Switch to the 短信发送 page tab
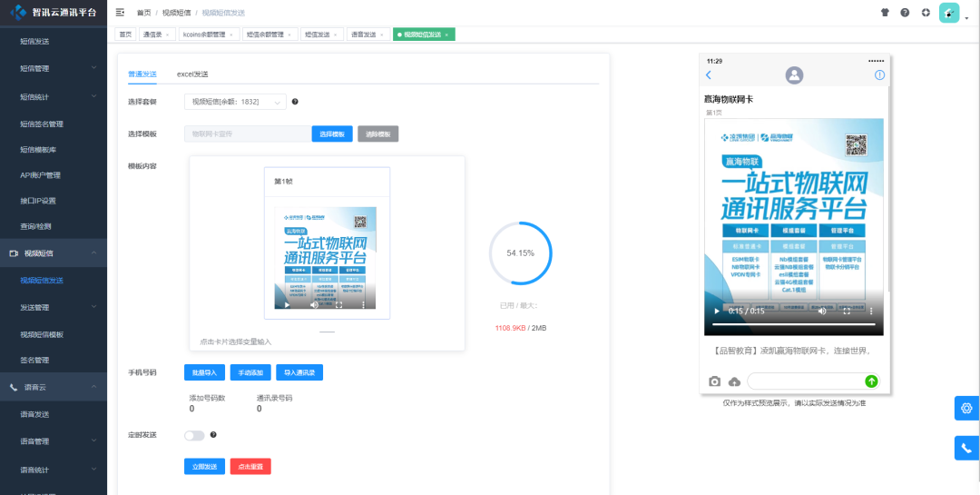Image resolution: width=980 pixels, height=495 pixels. coord(317,35)
